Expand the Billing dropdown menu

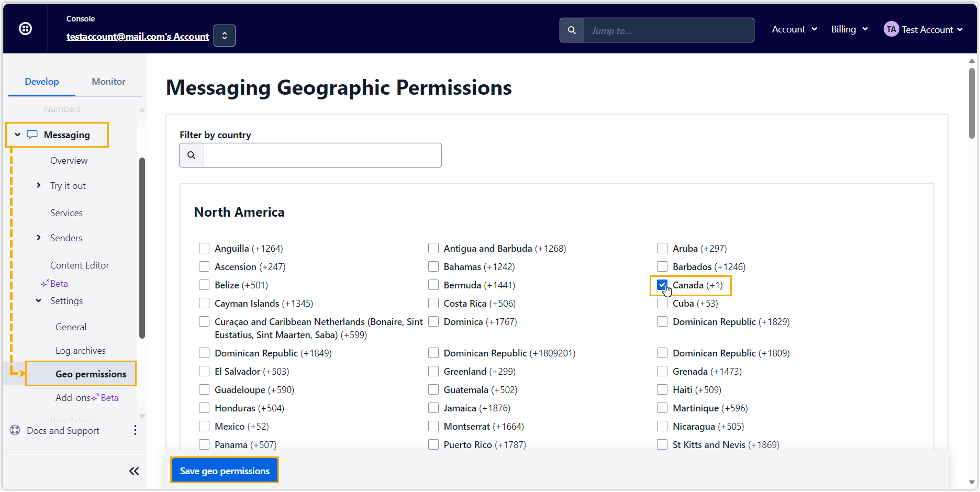click(849, 29)
